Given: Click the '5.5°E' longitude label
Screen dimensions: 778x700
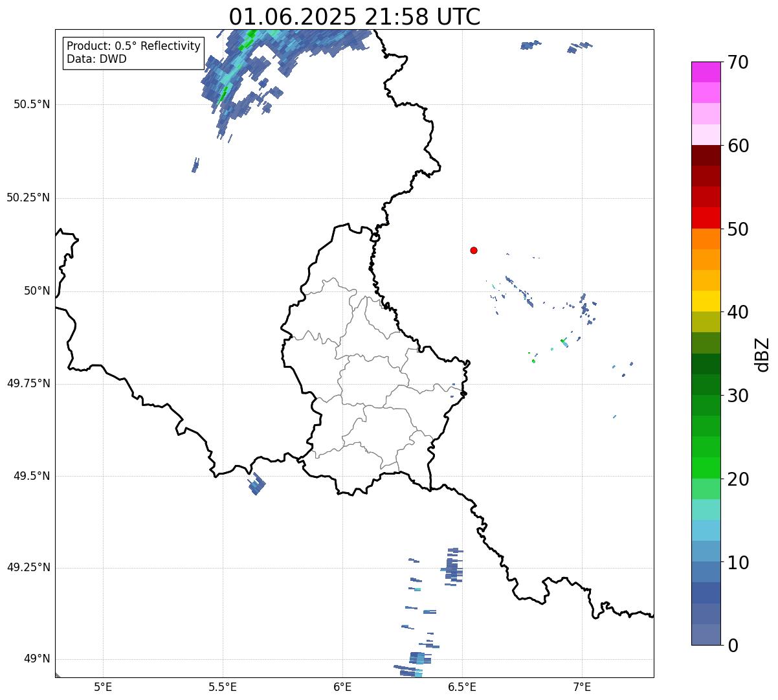Looking at the screenshot, I should point(223,686).
